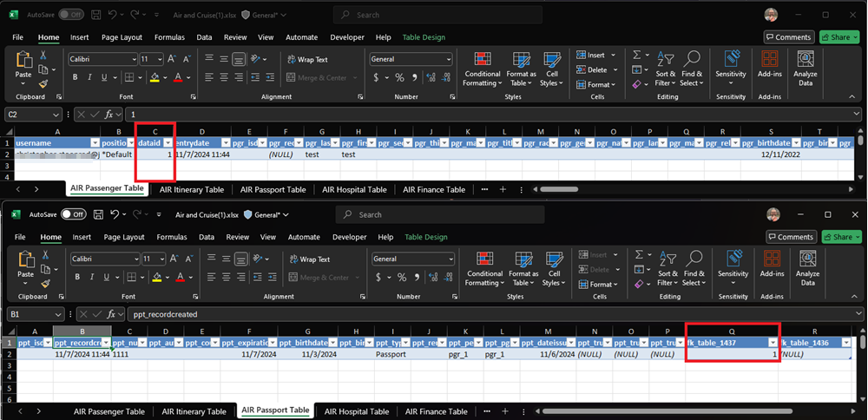Screen dimensions: 868x420
Task: Click the Comments button in the top window
Action: pos(788,37)
